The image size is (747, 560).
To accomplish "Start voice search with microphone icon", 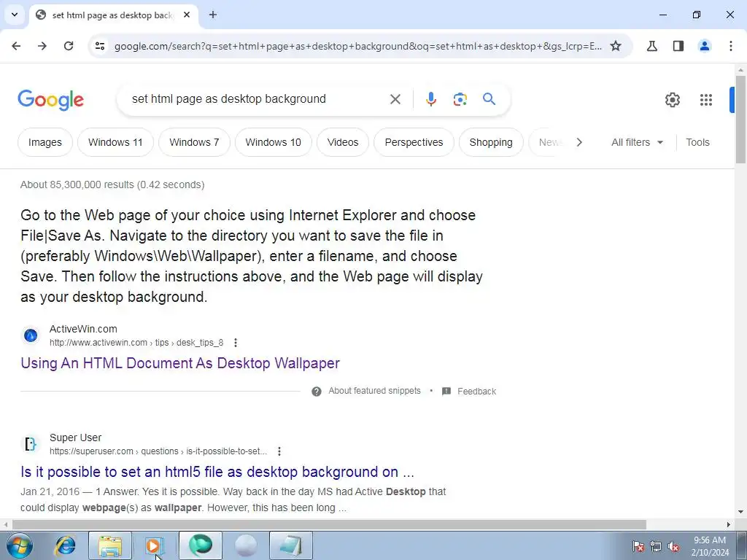I will pos(430,99).
